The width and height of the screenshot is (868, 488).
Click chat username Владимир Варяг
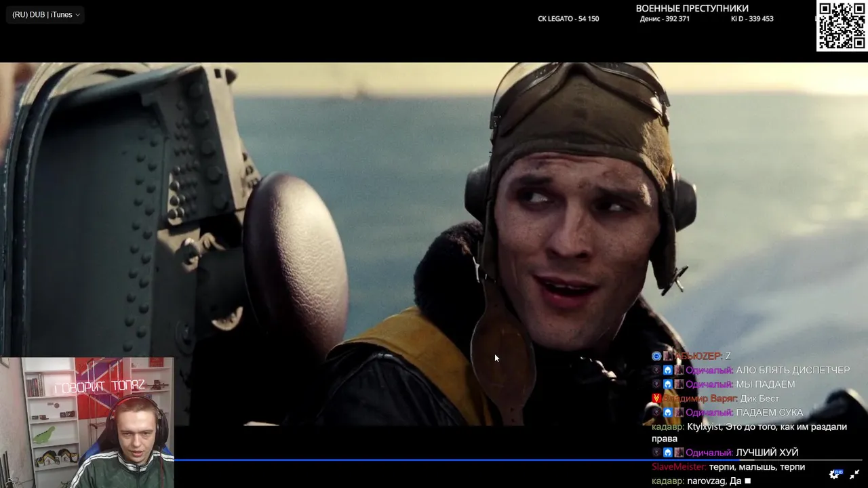pyautogui.click(x=699, y=399)
